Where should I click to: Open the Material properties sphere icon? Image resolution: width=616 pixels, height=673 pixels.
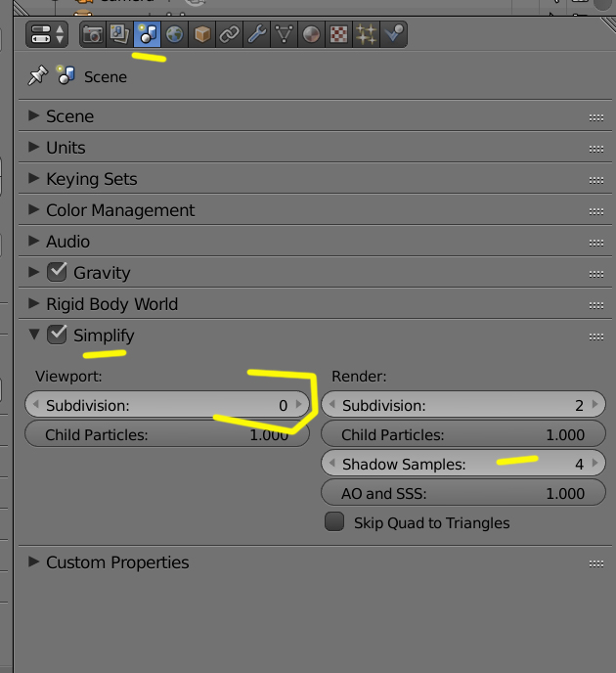coord(312,35)
